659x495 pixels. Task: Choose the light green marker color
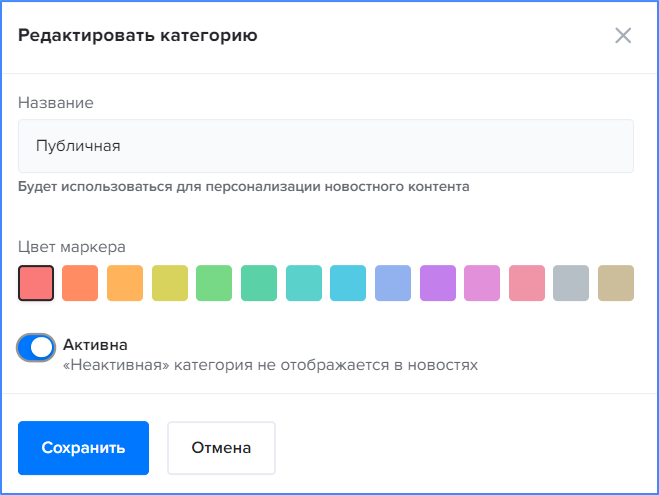coord(214,283)
